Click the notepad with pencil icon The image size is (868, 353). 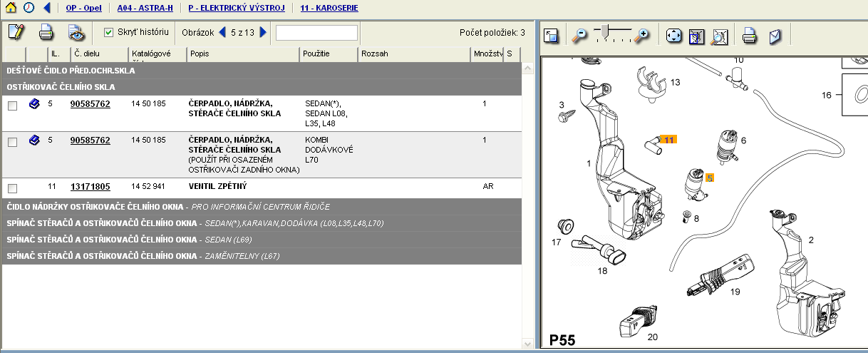pos(16,32)
